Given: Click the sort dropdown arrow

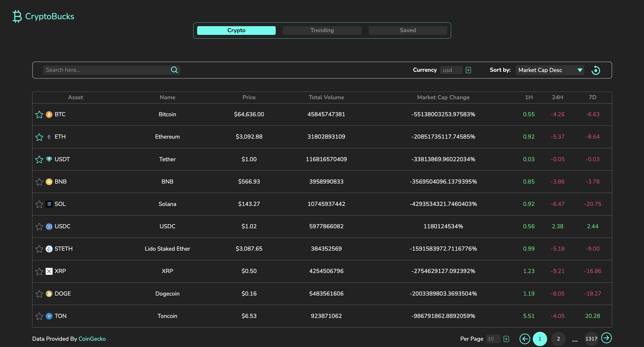Looking at the screenshot, I should [580, 70].
